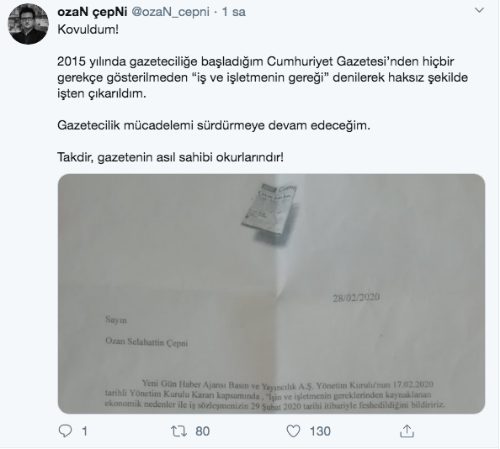Image resolution: width=500 pixels, height=449 pixels.
Task: Open the tweet via the 1 sa timestamp
Action: click(x=234, y=12)
